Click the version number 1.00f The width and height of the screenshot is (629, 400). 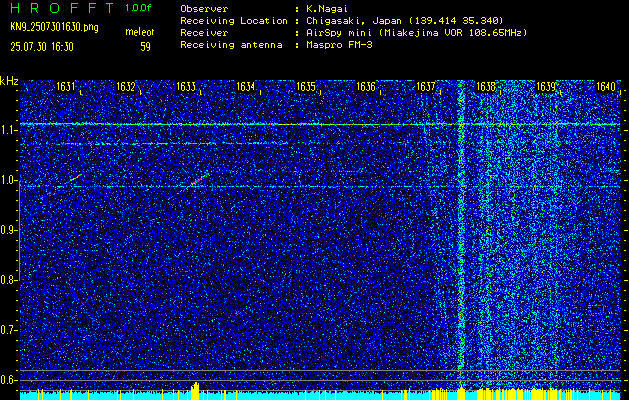pos(138,8)
